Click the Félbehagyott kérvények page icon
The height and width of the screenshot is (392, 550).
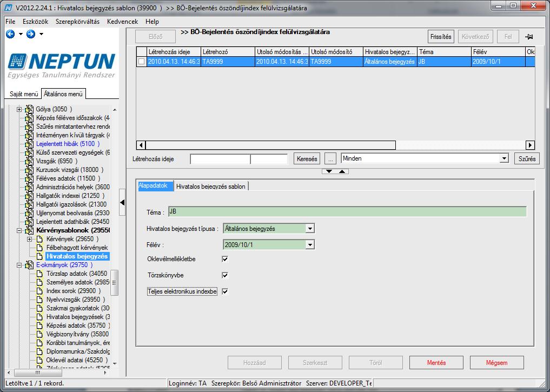(x=39, y=248)
